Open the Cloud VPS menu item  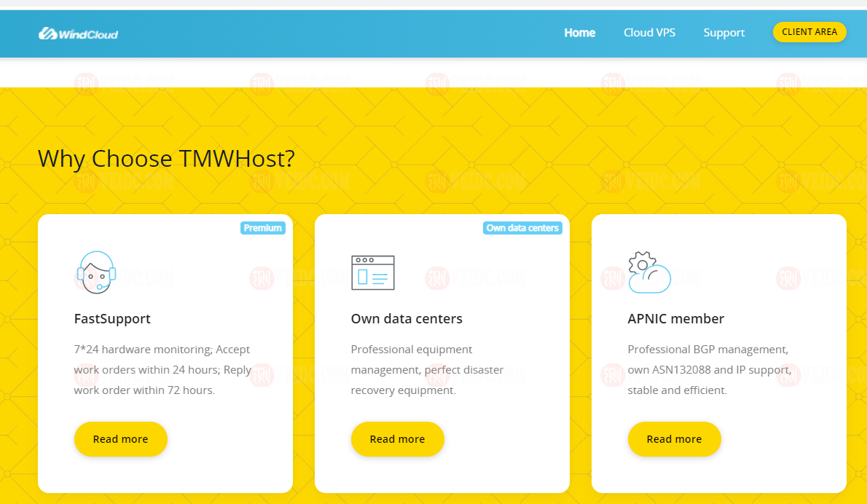(649, 33)
